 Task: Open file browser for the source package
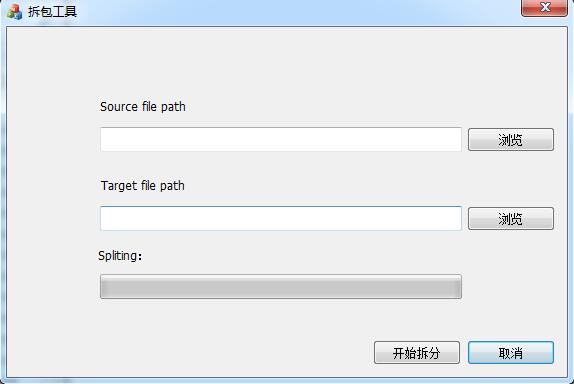[511, 139]
